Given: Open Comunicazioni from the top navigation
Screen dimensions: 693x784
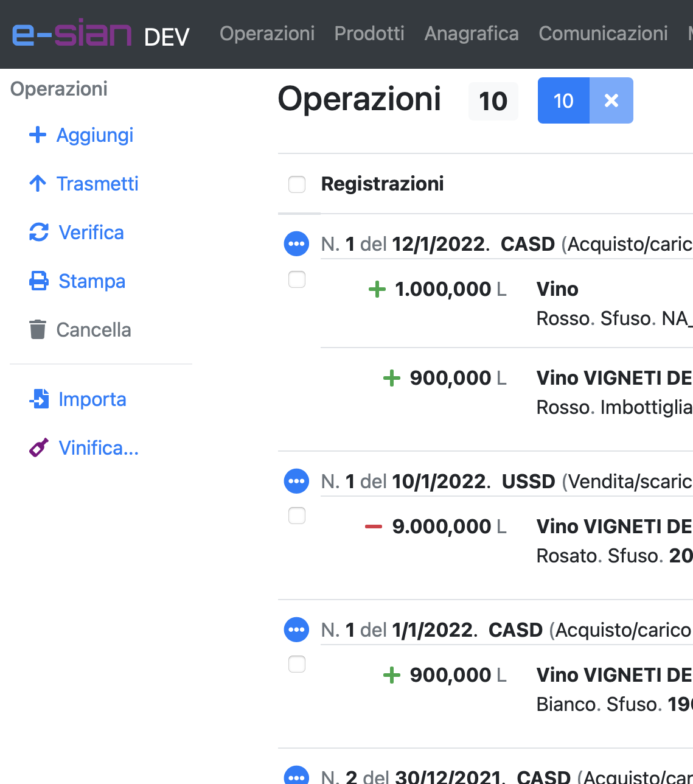Looking at the screenshot, I should (x=603, y=33).
